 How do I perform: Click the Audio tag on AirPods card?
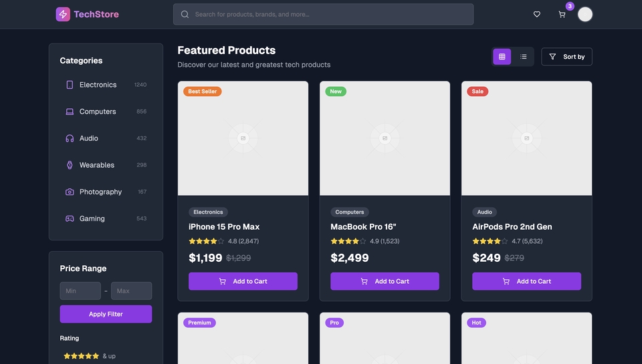484,212
